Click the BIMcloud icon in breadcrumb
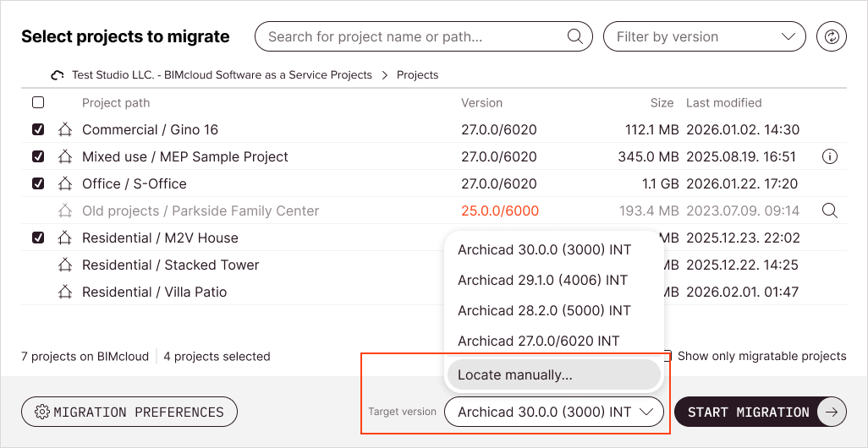Image resolution: width=868 pixels, height=448 pixels. 58,75
